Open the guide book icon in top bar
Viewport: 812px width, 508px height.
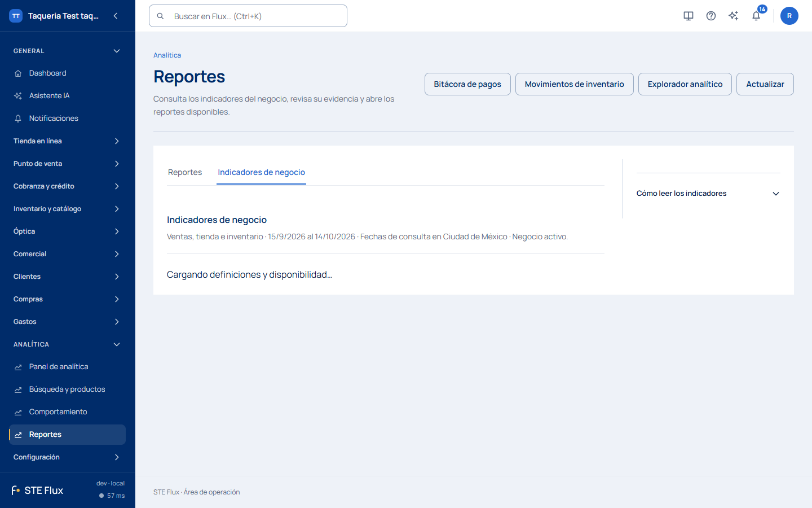pyautogui.click(x=689, y=16)
